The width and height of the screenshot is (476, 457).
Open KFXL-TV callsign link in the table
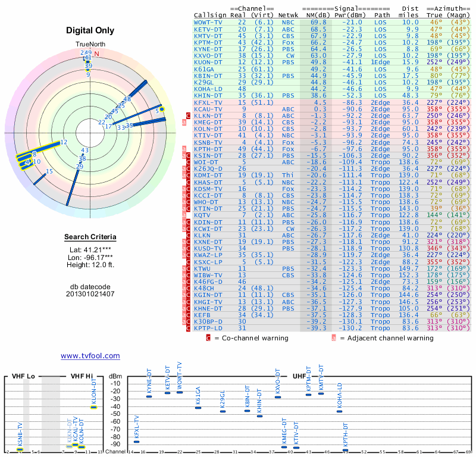[x=208, y=102]
